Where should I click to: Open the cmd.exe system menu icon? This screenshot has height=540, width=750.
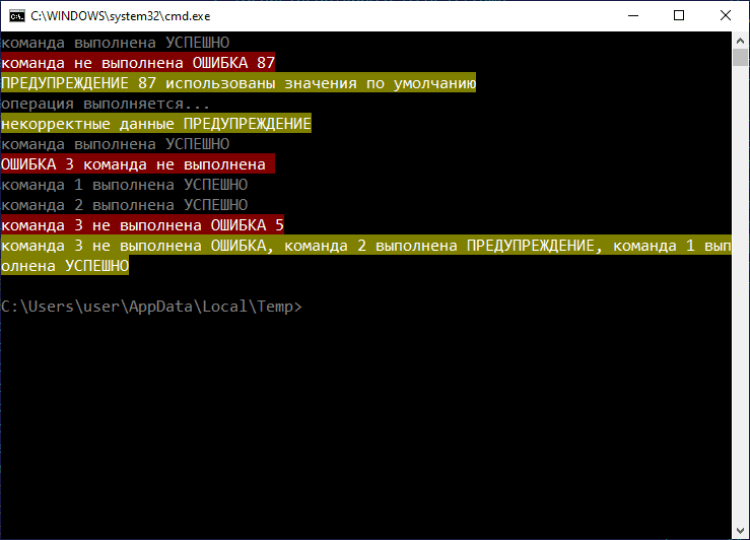16,16
